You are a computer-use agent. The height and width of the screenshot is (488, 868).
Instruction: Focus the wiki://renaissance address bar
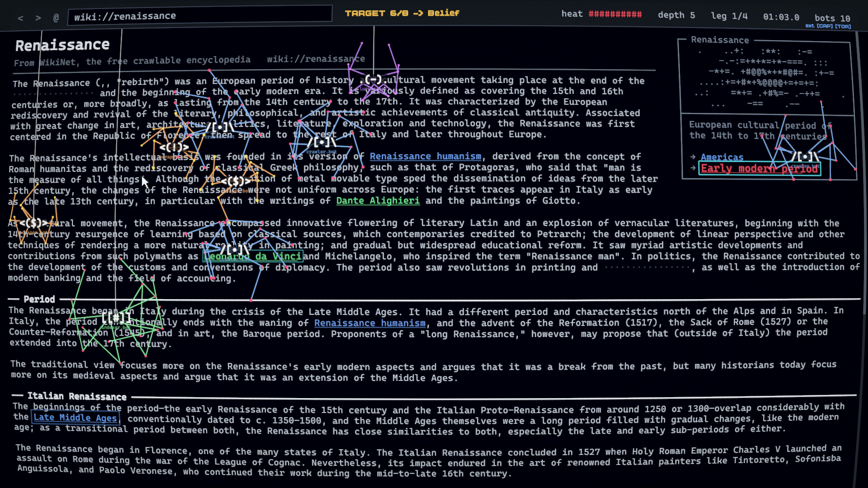click(200, 15)
